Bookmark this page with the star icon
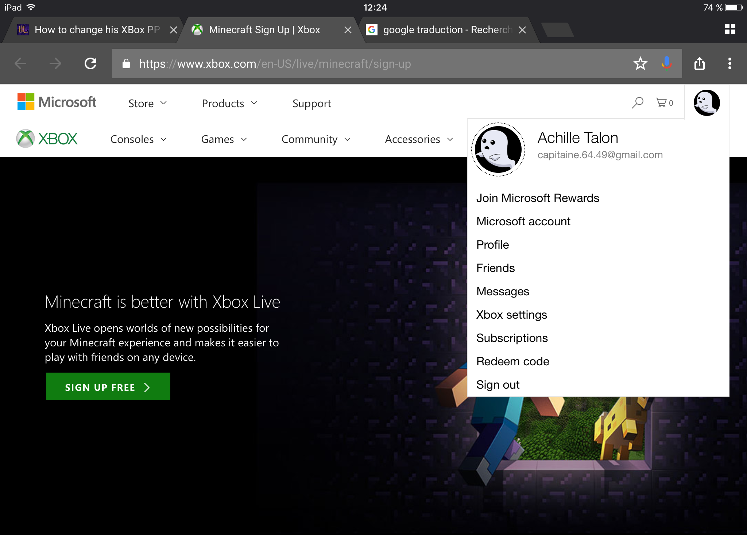 640,63
